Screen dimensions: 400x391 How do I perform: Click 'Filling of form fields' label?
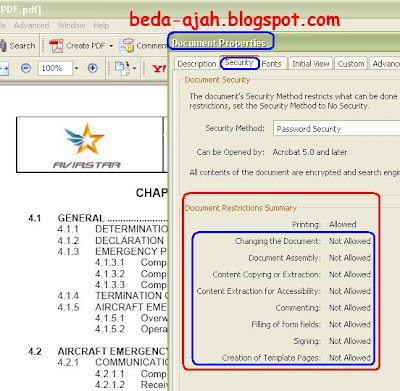(286, 325)
